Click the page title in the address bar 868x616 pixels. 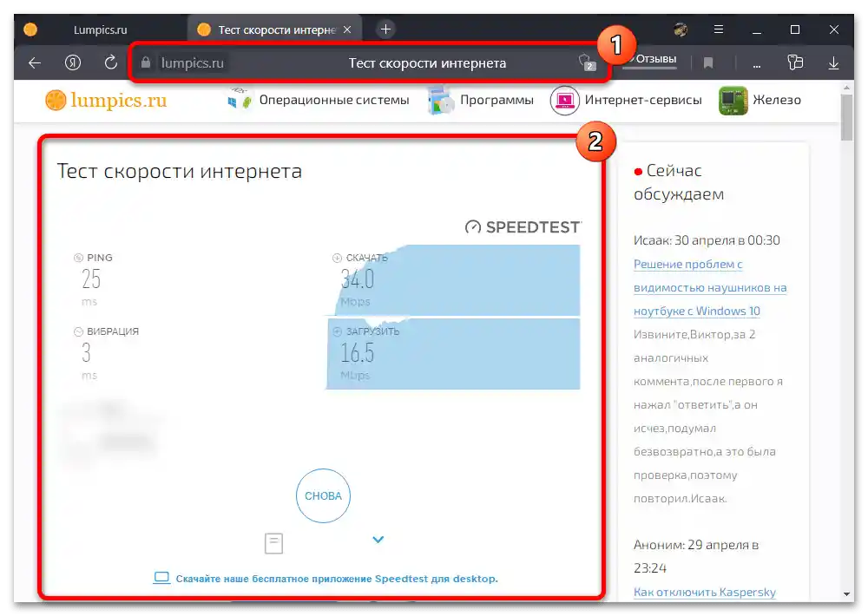(x=427, y=63)
